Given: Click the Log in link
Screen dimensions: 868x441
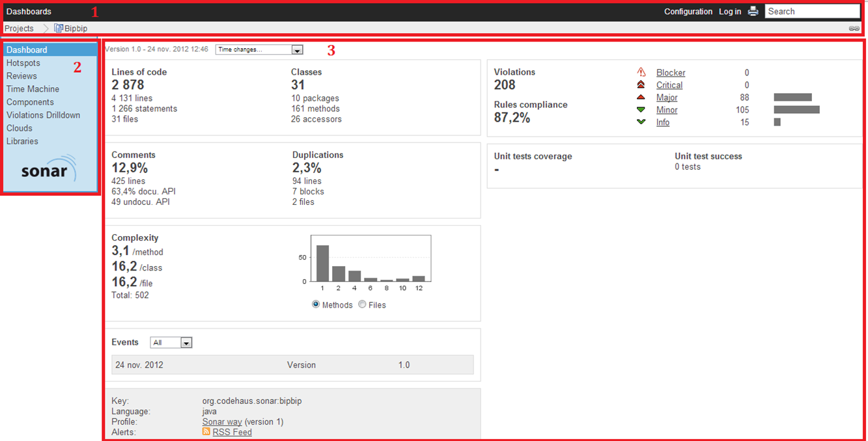Looking at the screenshot, I should tap(730, 12).
